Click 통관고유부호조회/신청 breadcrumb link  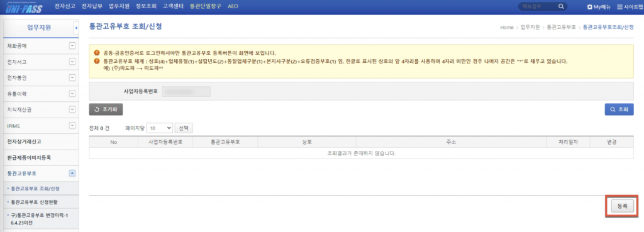coord(608,28)
